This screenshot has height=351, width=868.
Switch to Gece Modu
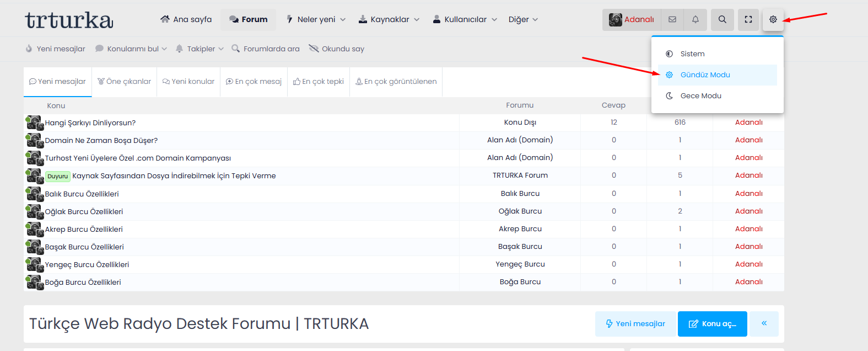point(717,95)
